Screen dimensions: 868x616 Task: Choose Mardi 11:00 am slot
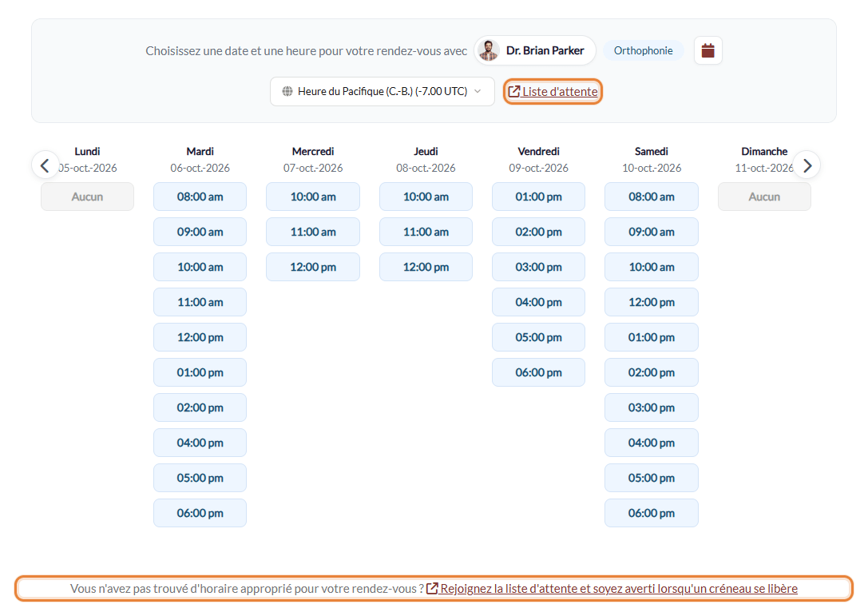click(x=200, y=302)
